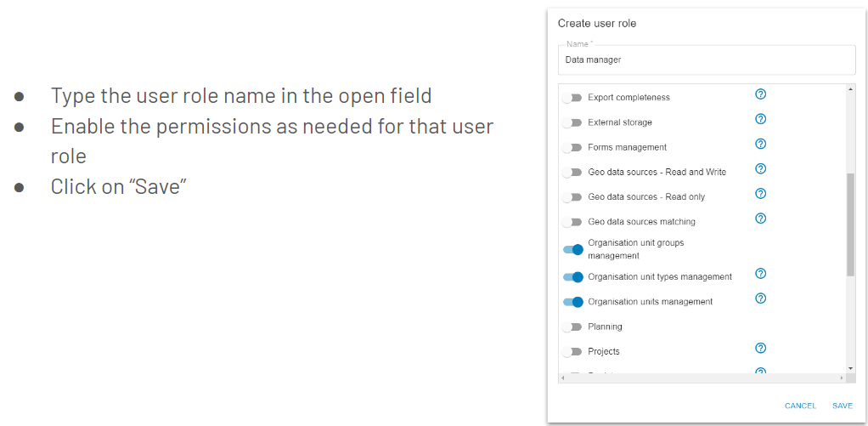Open help icon for Export completeness
The width and height of the screenshot is (868, 426).
click(x=761, y=94)
